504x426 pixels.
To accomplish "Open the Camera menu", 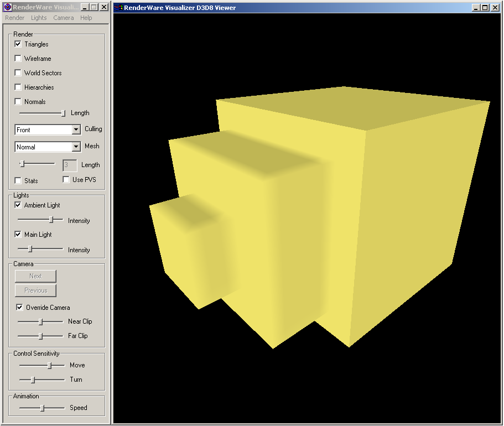I will click(x=64, y=18).
